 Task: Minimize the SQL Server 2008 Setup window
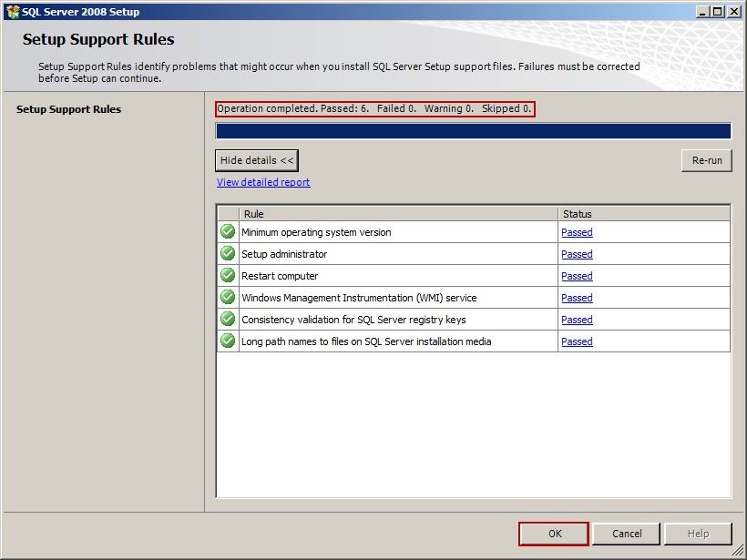[x=701, y=12]
